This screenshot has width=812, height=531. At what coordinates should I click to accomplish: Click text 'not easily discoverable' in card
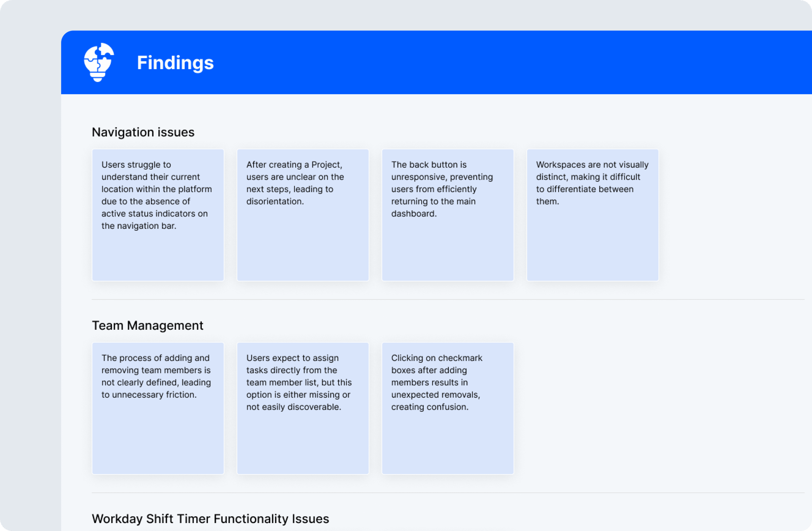click(x=294, y=407)
